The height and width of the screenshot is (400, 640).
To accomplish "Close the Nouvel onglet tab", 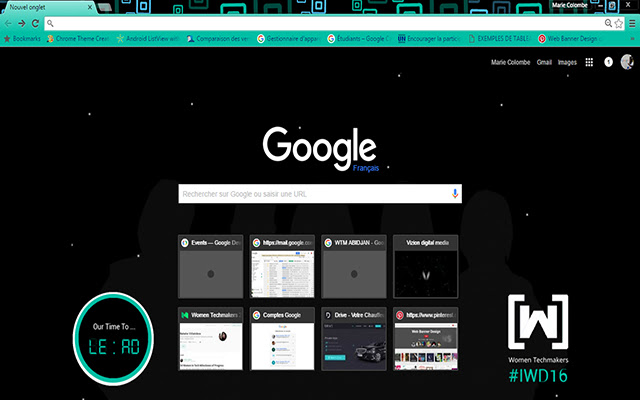I will [90, 7].
